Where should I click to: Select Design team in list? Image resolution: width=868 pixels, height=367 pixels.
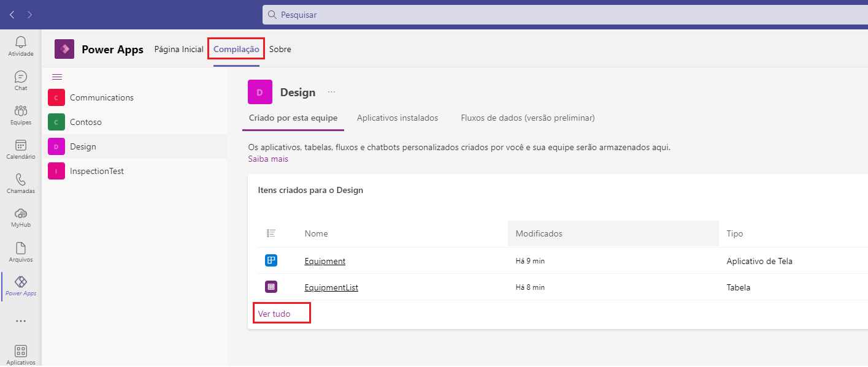pyautogui.click(x=134, y=146)
